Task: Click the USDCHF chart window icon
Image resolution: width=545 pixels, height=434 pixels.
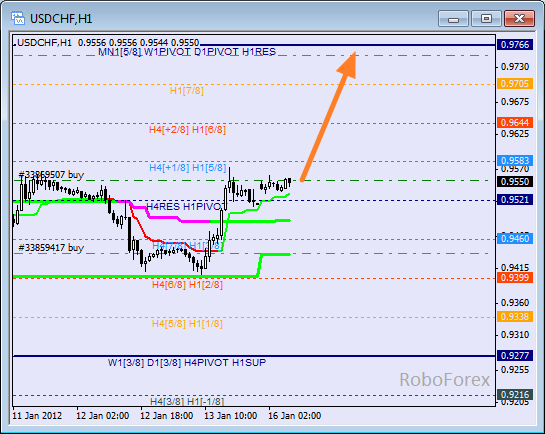Action: click(x=18, y=18)
